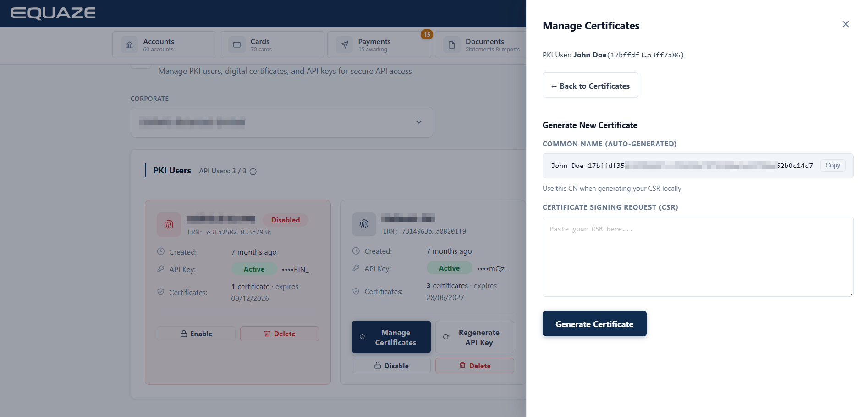
Task: Click the Accounts bank icon
Action: [130, 45]
